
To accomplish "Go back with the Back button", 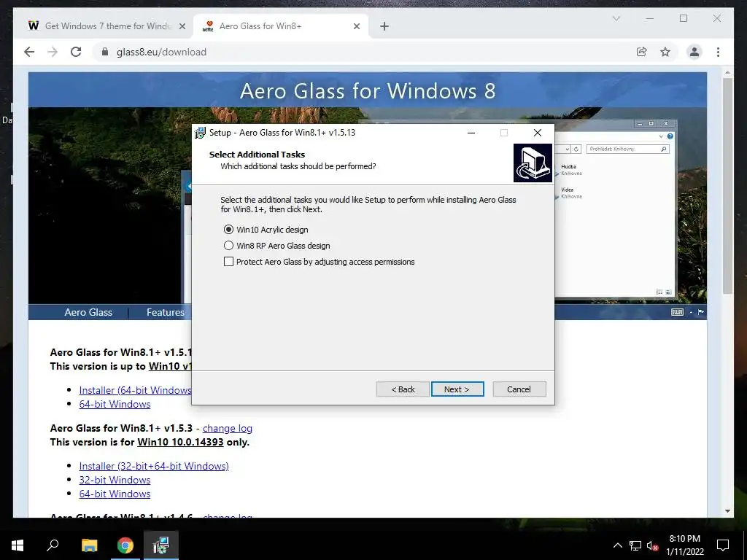I will pyautogui.click(x=403, y=389).
